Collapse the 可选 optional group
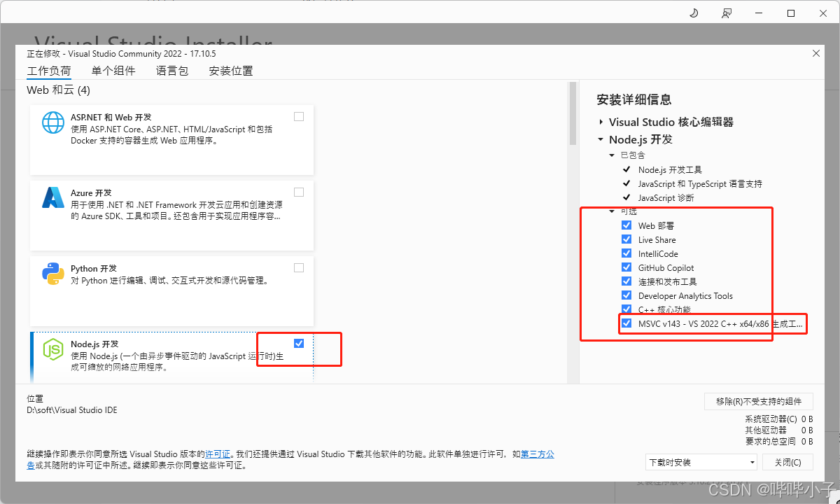 pos(612,211)
